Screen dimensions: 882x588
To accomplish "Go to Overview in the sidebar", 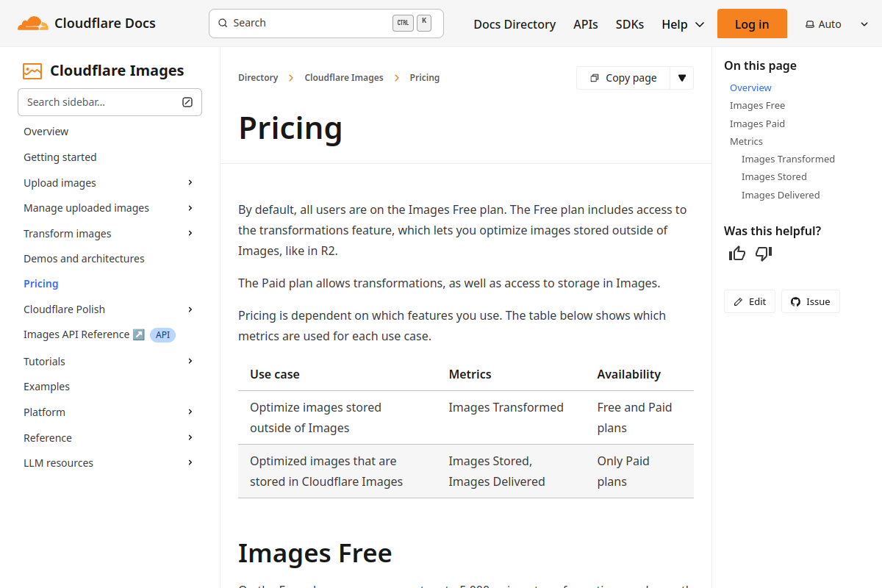I will click(46, 132).
